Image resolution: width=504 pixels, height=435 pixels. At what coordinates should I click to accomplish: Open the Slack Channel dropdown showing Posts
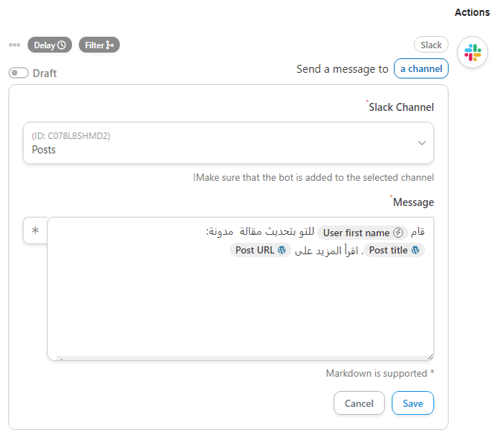click(228, 143)
